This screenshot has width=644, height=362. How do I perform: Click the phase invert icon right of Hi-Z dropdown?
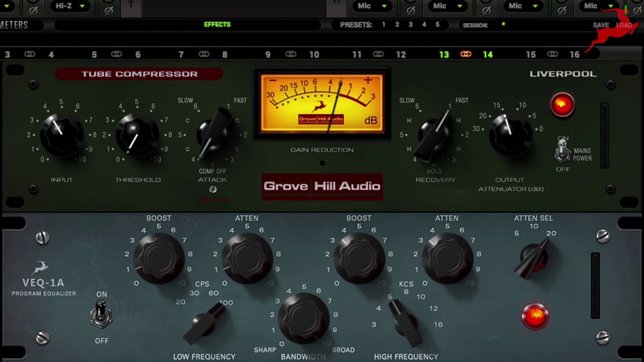coord(109,10)
